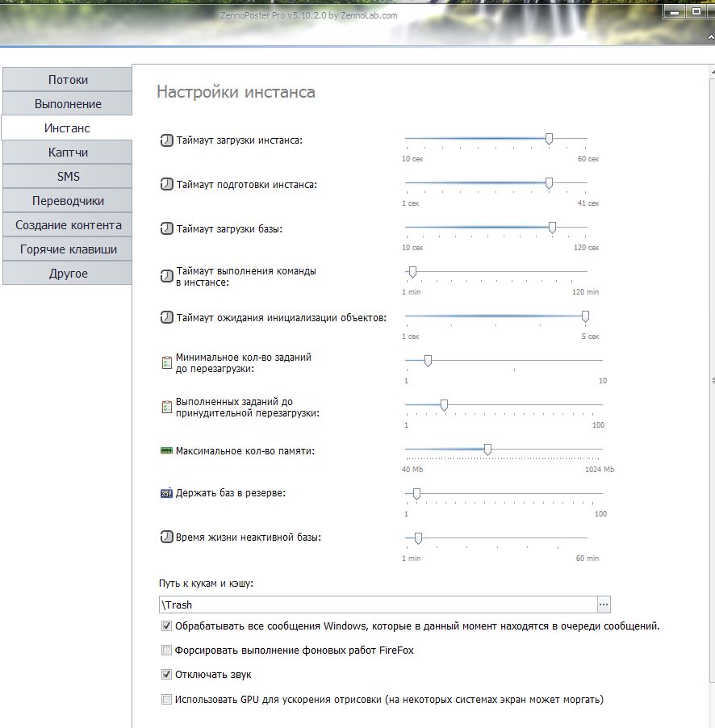Click the 41 сек label under preparation slider
This screenshot has height=728, width=715.
point(588,203)
